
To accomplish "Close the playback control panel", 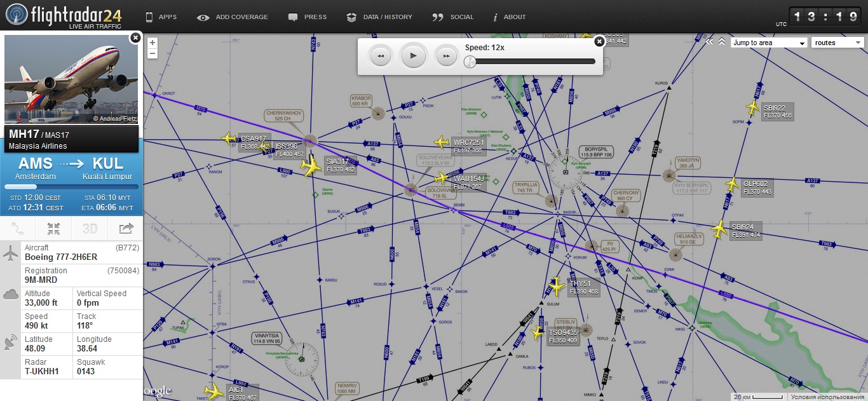I will [599, 41].
